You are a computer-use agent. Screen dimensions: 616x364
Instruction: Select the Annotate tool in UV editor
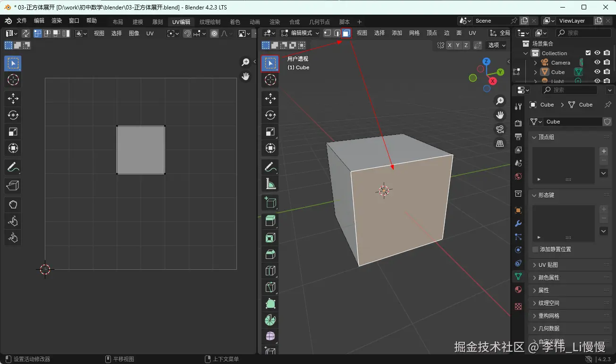[x=13, y=167]
